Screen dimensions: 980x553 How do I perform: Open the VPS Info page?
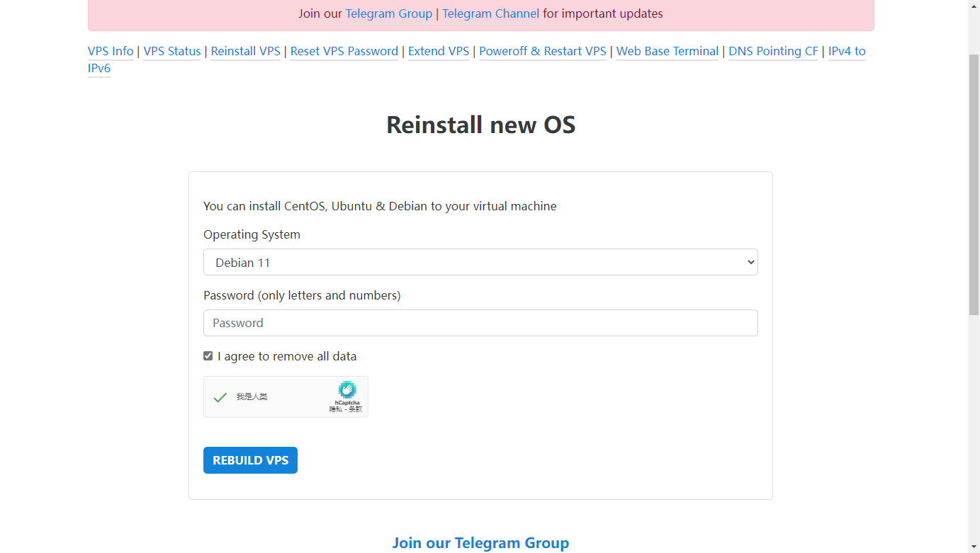[x=111, y=51]
